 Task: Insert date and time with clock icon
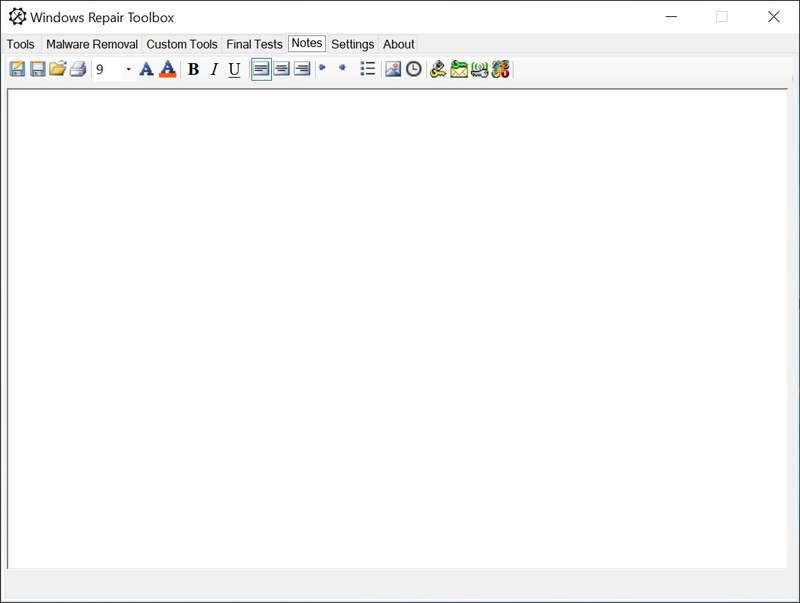(413, 69)
